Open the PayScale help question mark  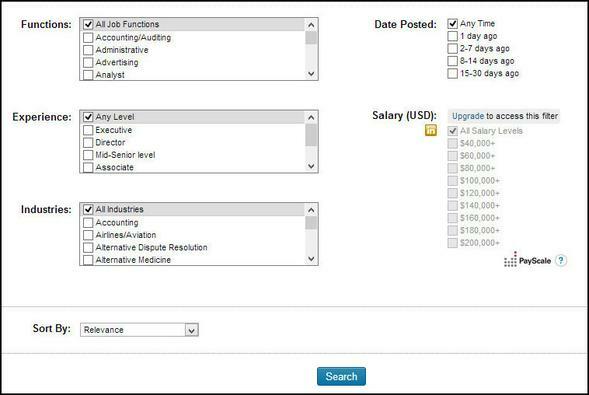tap(561, 260)
